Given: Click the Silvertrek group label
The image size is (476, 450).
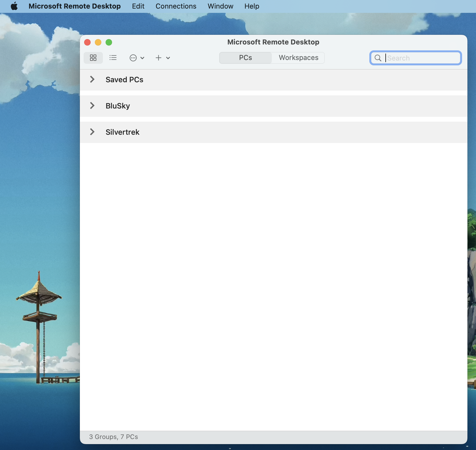Looking at the screenshot, I should click(122, 132).
